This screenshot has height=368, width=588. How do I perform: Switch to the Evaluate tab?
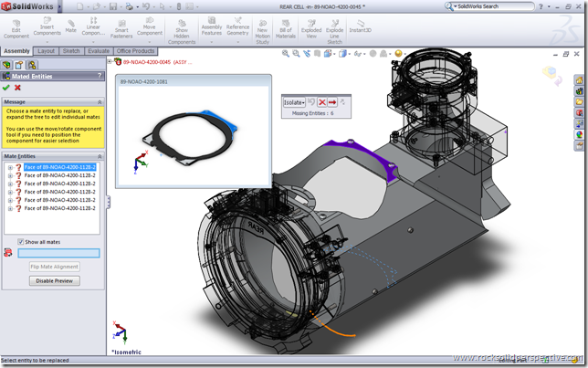coord(99,51)
